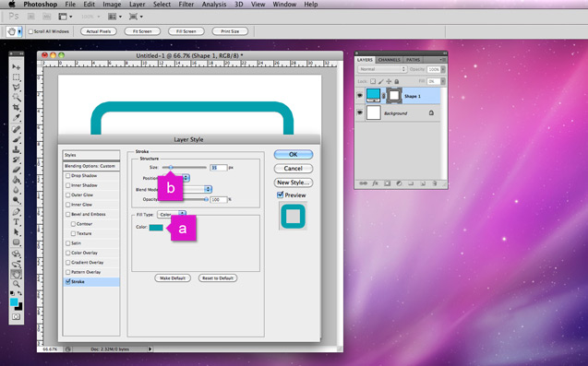Select the Clone Stamp tool
This screenshot has height=366, width=588.
(x=16, y=149)
